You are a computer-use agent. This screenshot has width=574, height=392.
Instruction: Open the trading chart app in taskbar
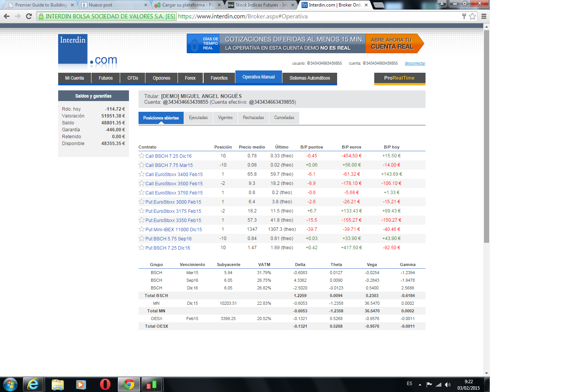152,384
